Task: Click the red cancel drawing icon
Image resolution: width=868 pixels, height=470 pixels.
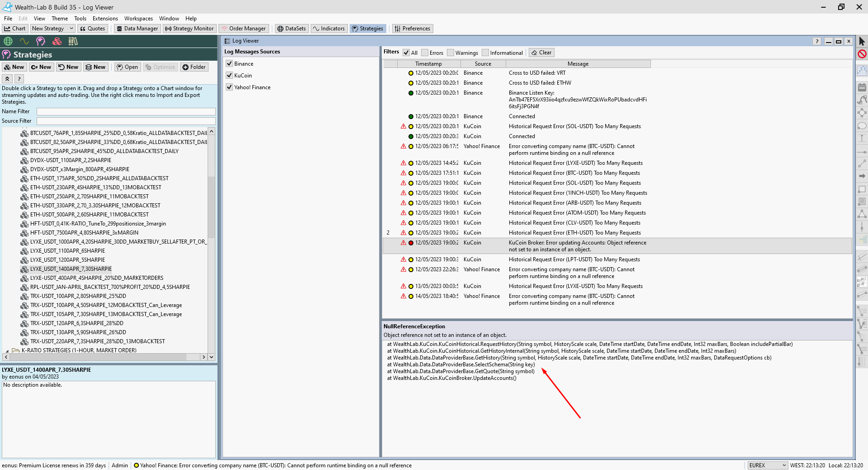Action: (x=862, y=54)
